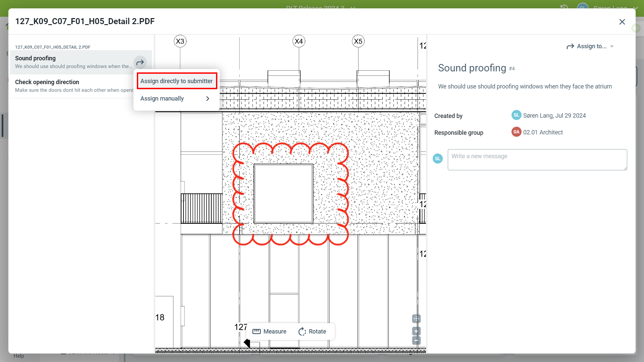
Task: Zoom out with the minus button
Action: [416, 341]
